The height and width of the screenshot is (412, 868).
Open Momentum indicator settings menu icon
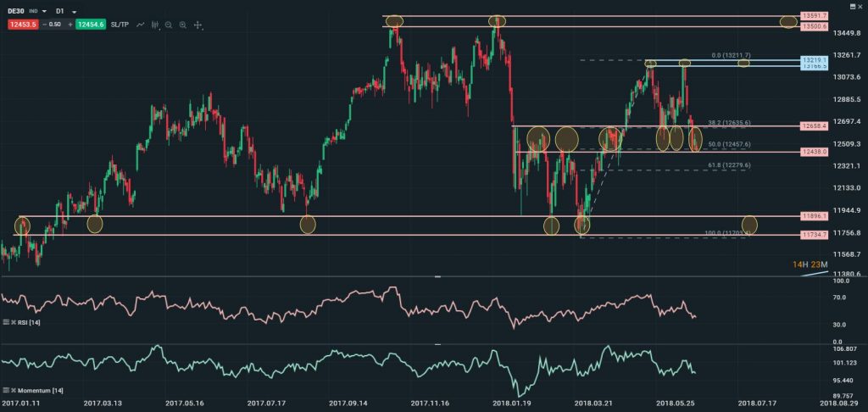6,390
